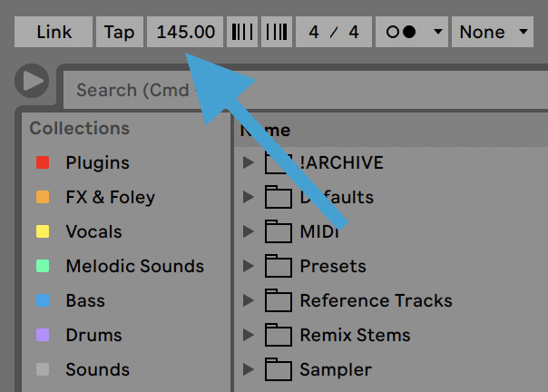This screenshot has width=548, height=392.
Task: Expand the !ARCHIVE folder
Action: [248, 162]
